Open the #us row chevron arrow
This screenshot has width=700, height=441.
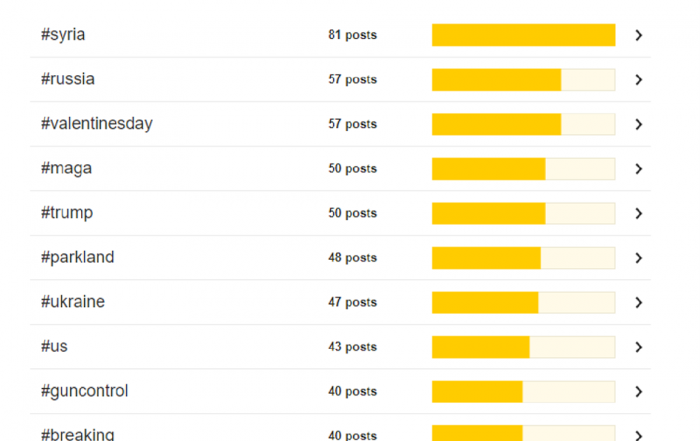point(639,347)
